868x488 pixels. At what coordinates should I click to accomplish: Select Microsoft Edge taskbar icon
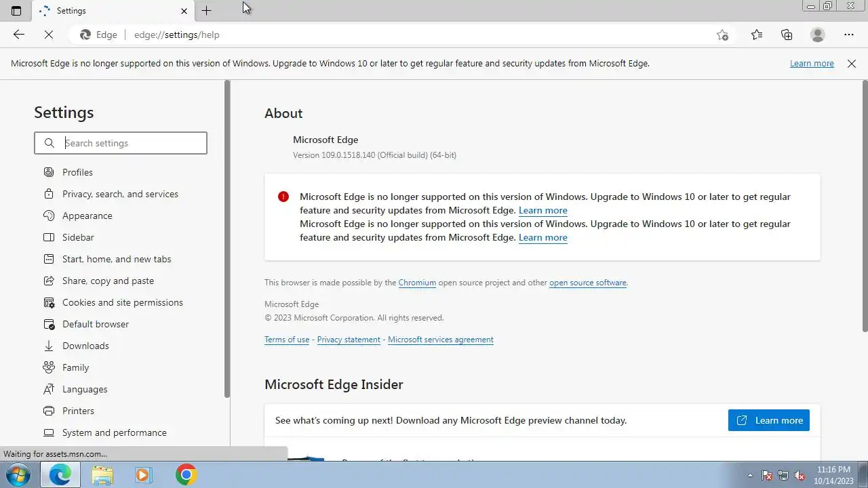click(x=60, y=474)
